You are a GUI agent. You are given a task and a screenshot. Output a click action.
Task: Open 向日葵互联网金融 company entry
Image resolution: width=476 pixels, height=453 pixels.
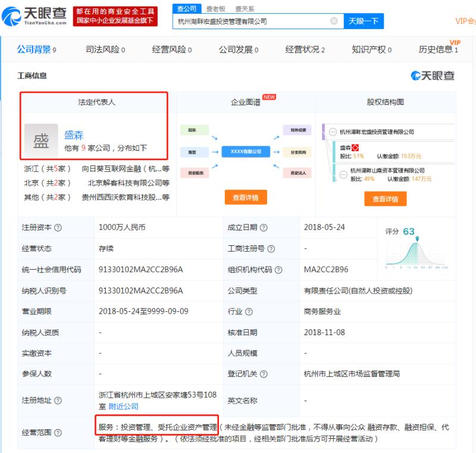[126, 169]
